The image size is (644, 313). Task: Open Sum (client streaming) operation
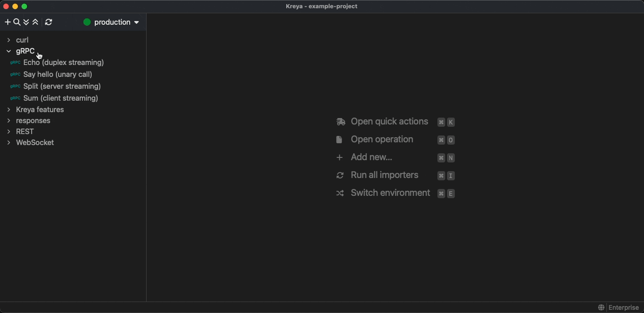60,98
